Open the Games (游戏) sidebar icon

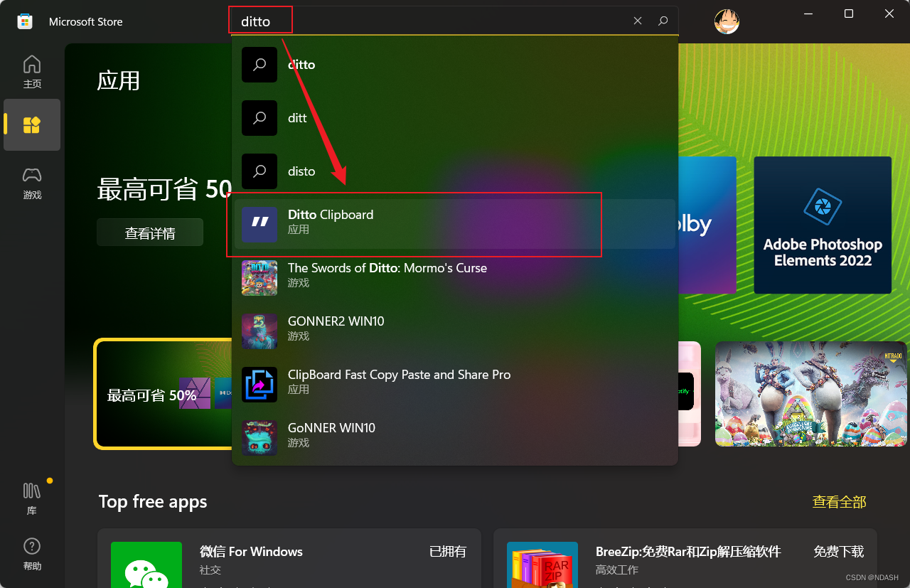pos(32,183)
